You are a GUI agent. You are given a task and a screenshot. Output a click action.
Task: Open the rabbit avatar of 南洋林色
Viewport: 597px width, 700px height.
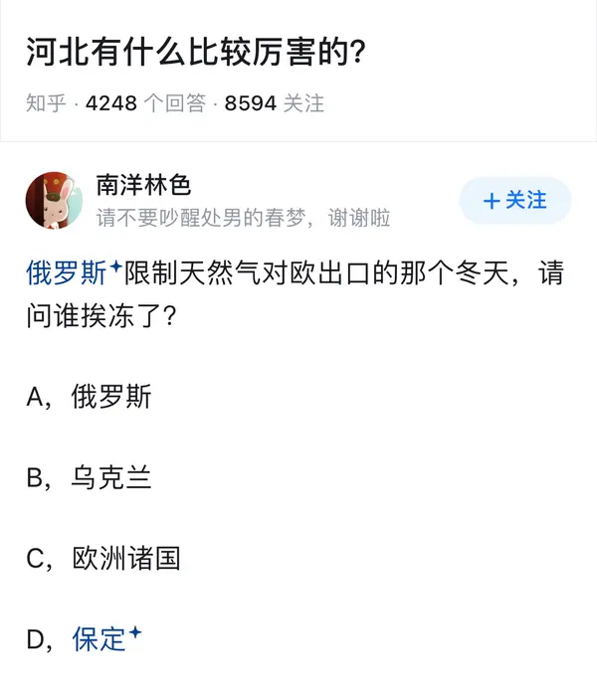click(54, 200)
